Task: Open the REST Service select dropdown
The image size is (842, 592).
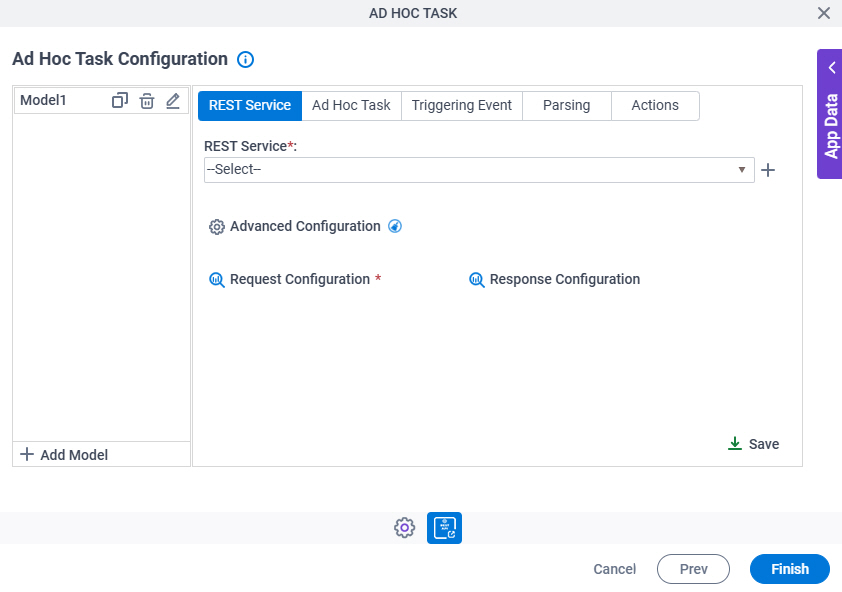Action: coord(479,170)
